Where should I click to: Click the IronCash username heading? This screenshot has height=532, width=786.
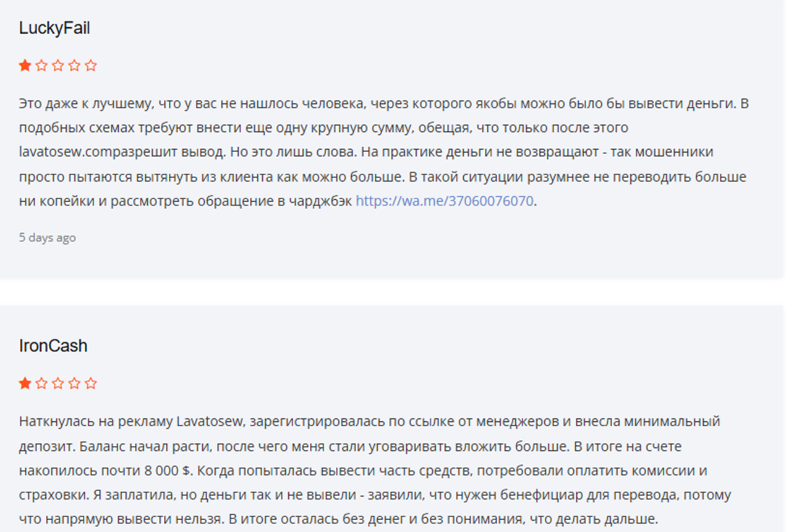point(53,346)
